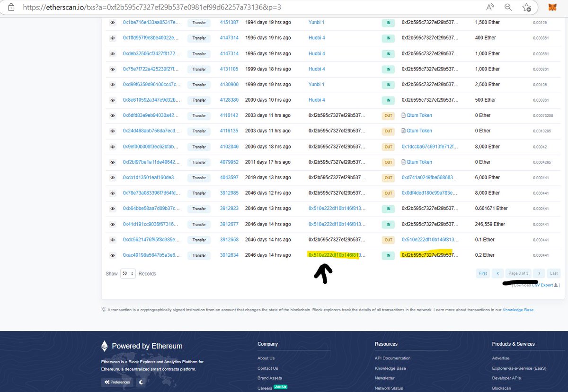The width and height of the screenshot is (568, 392).
Task: Open the MetaMask fox extension
Action: coord(552,7)
